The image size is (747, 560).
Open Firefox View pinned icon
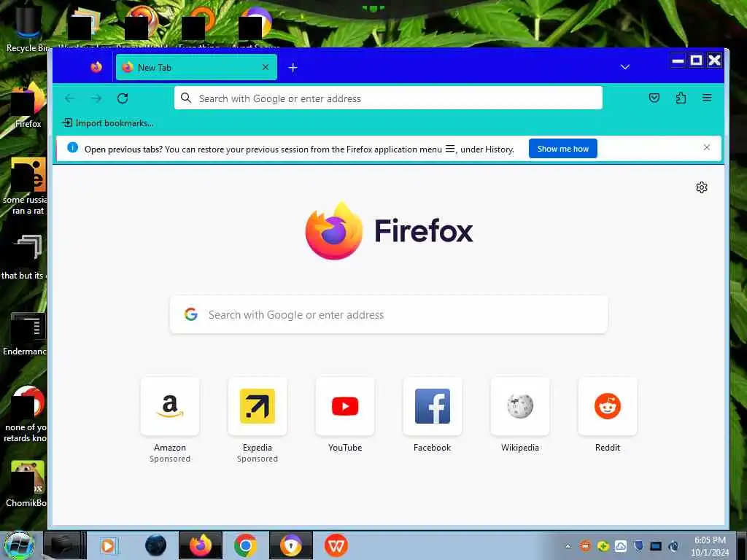click(x=96, y=67)
